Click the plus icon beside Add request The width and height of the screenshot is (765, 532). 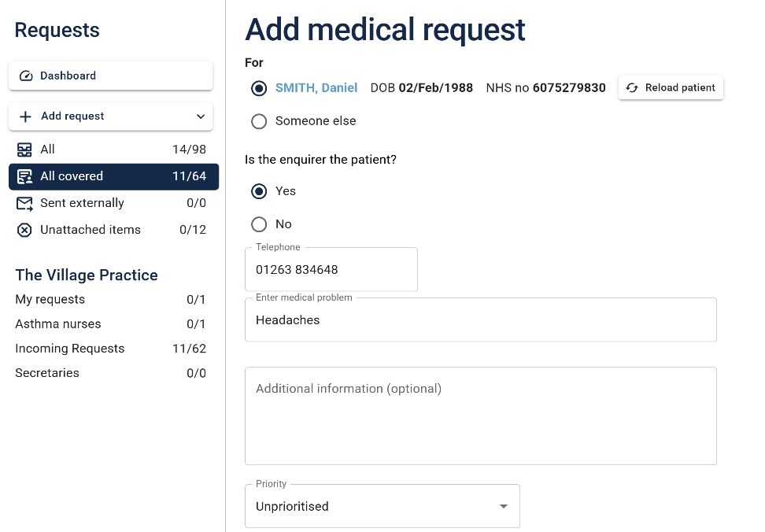click(25, 116)
